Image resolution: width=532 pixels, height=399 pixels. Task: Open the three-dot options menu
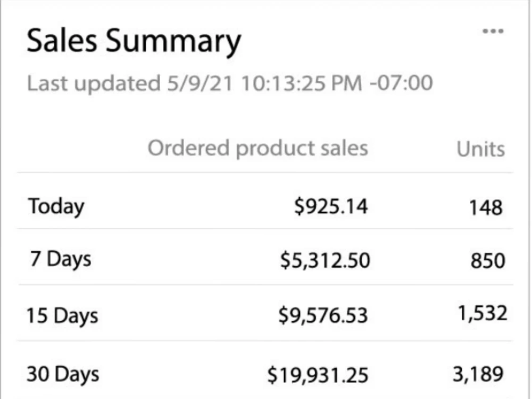(493, 31)
